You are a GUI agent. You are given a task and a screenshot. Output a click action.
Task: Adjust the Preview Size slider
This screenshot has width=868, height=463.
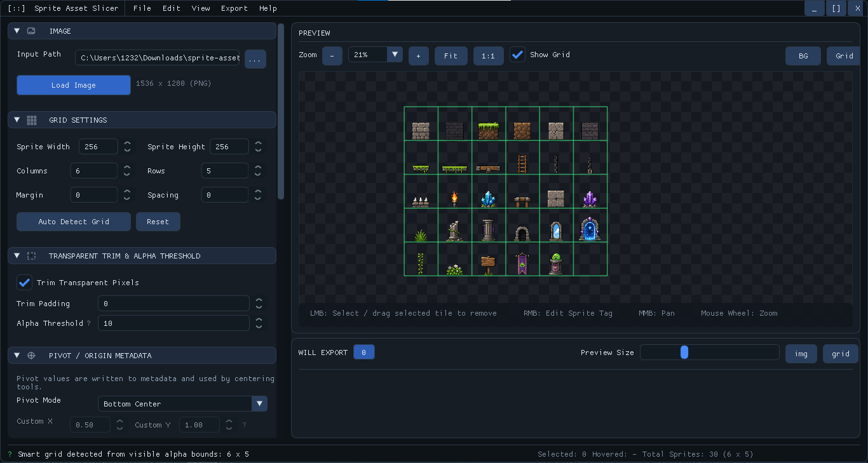coord(710,352)
